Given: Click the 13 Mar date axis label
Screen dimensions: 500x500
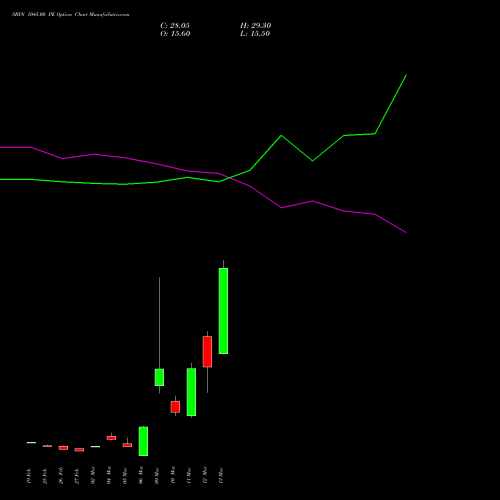Looking at the screenshot, I should click(x=221, y=476).
